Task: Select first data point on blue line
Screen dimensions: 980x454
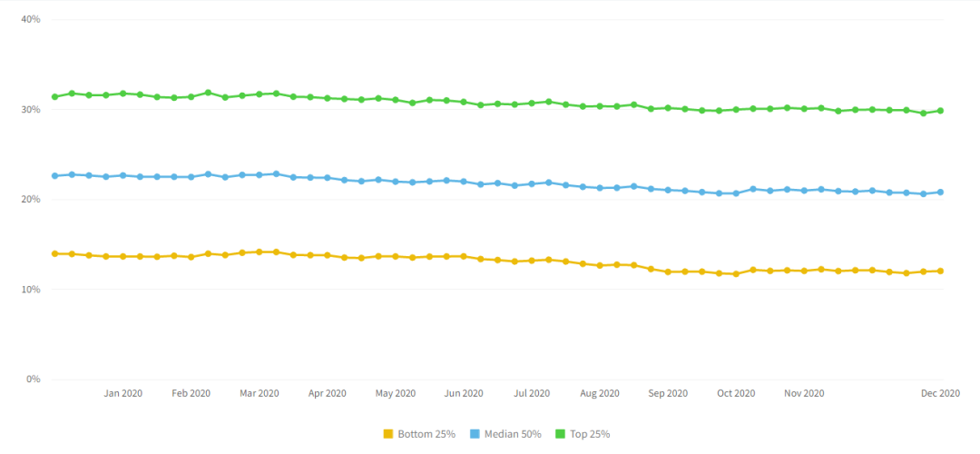Action: click(54, 175)
